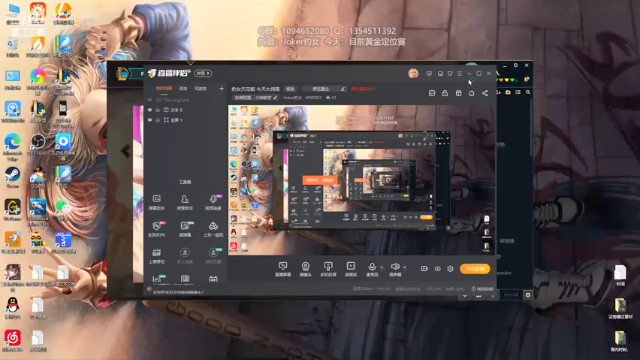
Task: Switch to the second scene tab
Action: pos(183,88)
